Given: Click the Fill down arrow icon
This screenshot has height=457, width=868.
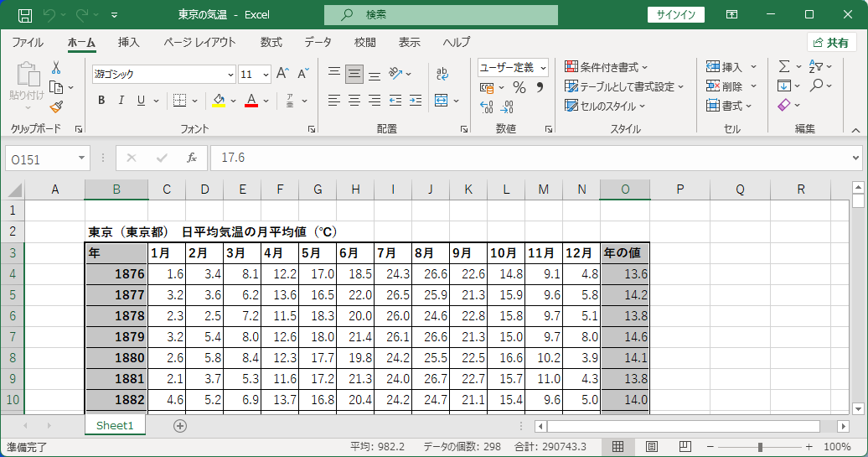Looking at the screenshot, I should point(784,86).
